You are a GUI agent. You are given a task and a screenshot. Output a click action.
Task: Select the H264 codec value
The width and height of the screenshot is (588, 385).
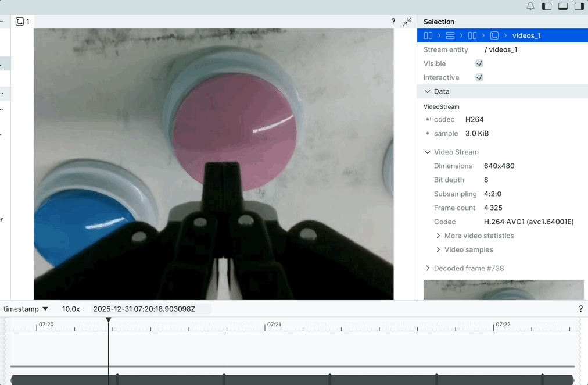pyautogui.click(x=474, y=119)
